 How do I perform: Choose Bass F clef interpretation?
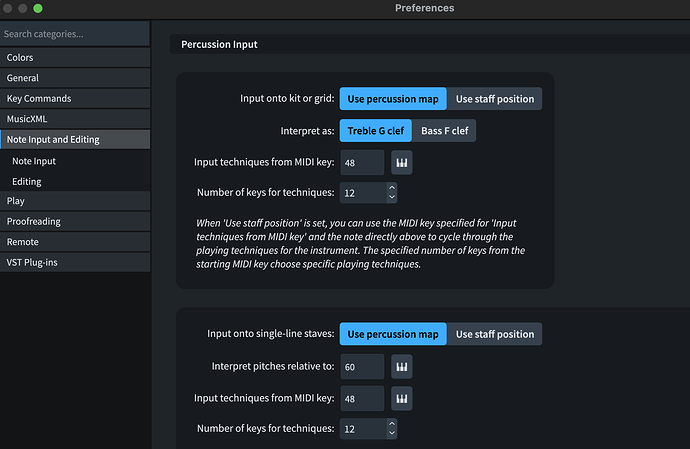tap(445, 131)
